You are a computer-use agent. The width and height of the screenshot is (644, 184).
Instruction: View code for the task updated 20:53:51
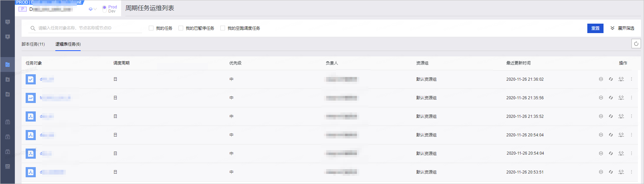coord(621,172)
